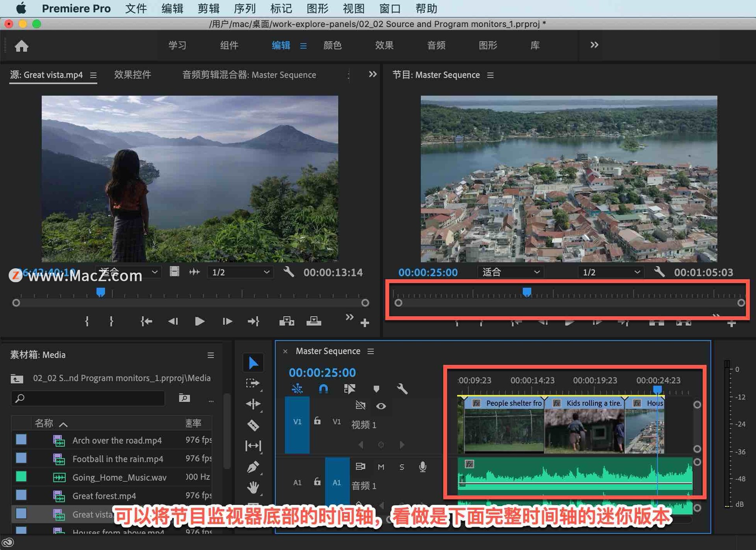The height and width of the screenshot is (550, 756).
Task: Open program monitor 适合 zoom dropdown
Action: (511, 272)
